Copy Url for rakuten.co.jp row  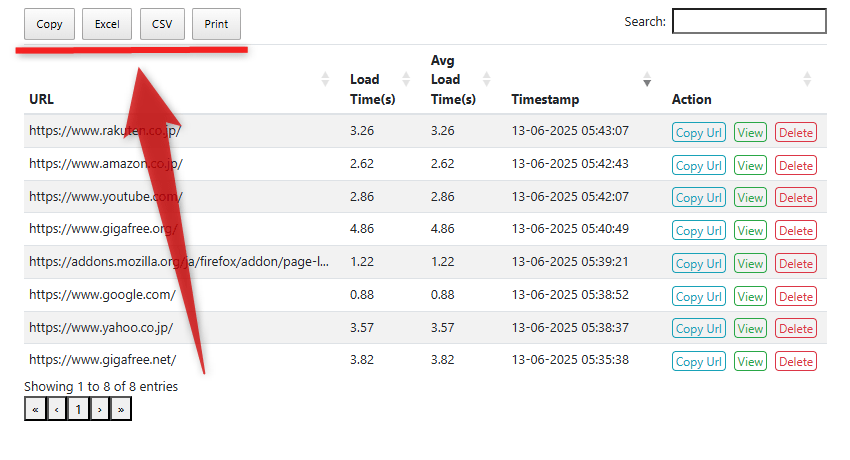pos(699,132)
